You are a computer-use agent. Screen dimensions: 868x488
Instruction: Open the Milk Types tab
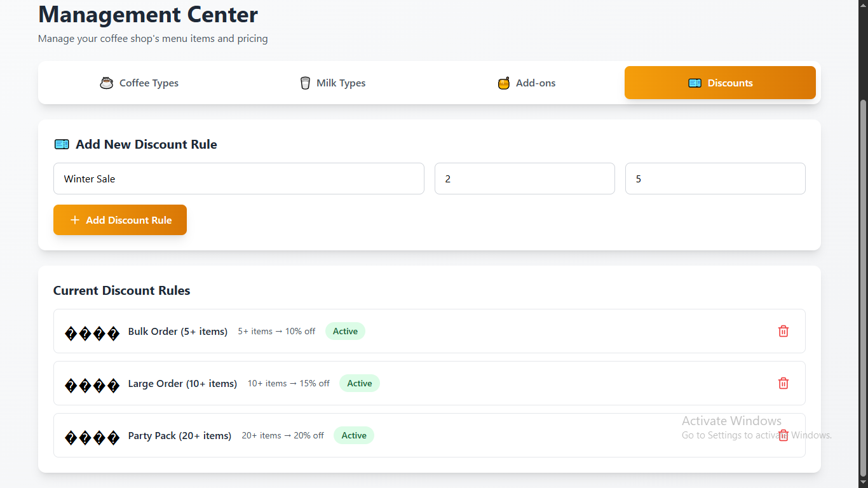pos(332,83)
